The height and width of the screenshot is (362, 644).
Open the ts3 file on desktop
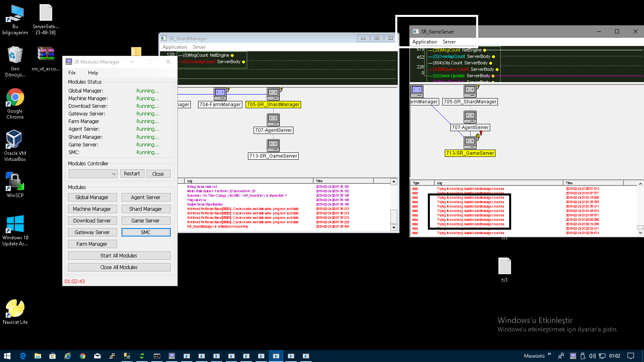(504, 269)
